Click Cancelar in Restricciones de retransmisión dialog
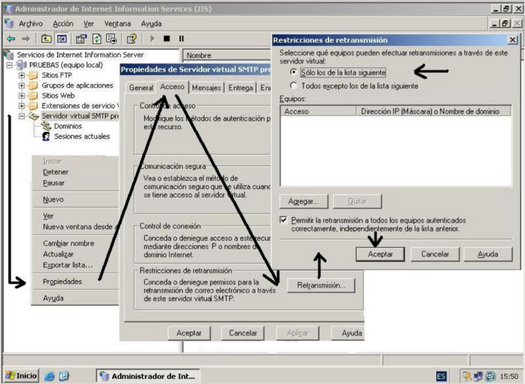The image size is (525, 384). coord(435,254)
